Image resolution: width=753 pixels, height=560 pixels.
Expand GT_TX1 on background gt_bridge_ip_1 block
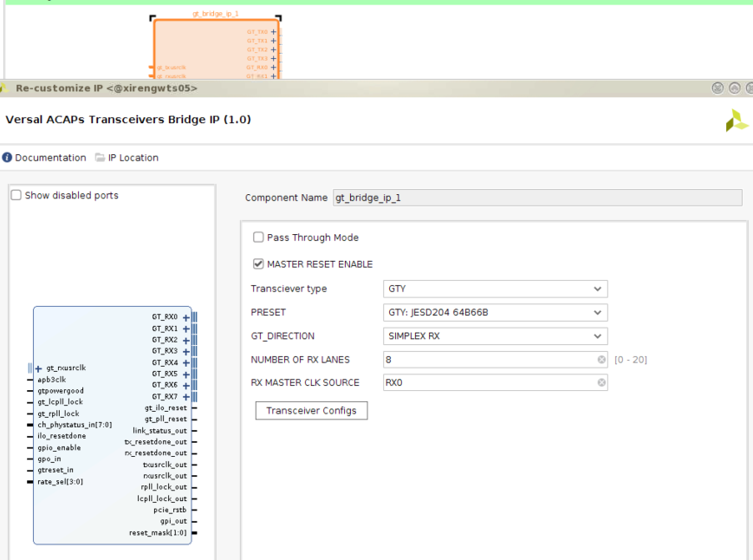pos(273,41)
